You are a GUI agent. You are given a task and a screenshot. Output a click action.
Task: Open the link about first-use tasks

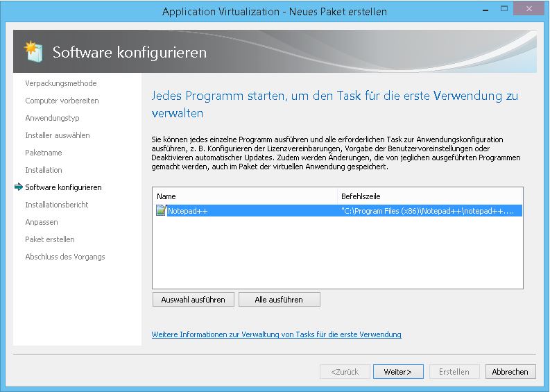tap(277, 334)
